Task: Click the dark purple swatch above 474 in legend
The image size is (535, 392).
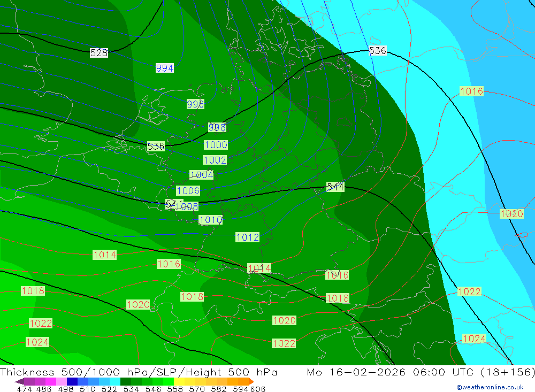Action: click(29, 381)
